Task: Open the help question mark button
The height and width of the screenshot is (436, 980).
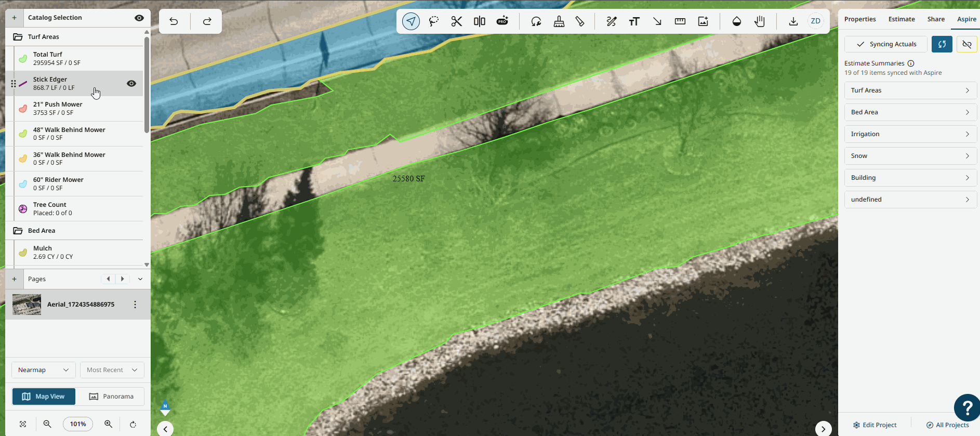Action: (967, 407)
